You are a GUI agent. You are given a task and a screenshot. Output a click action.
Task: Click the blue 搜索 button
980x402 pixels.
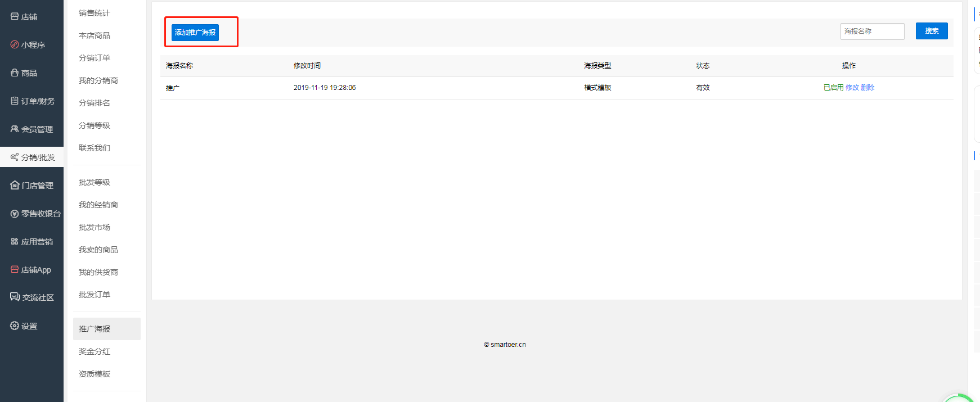point(932,31)
